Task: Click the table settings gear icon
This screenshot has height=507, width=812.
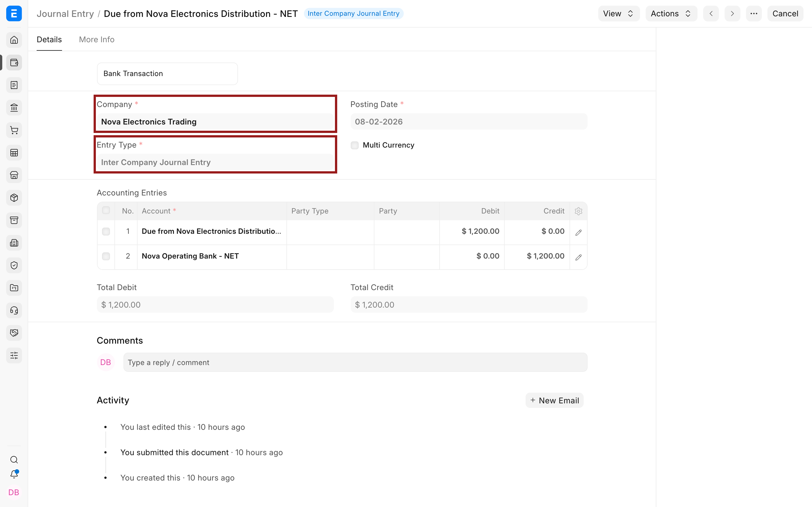Action: coord(578,211)
